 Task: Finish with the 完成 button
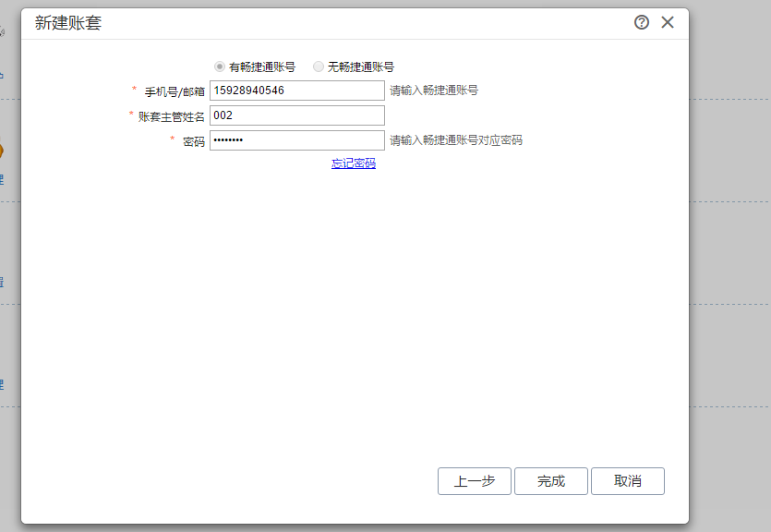click(551, 481)
